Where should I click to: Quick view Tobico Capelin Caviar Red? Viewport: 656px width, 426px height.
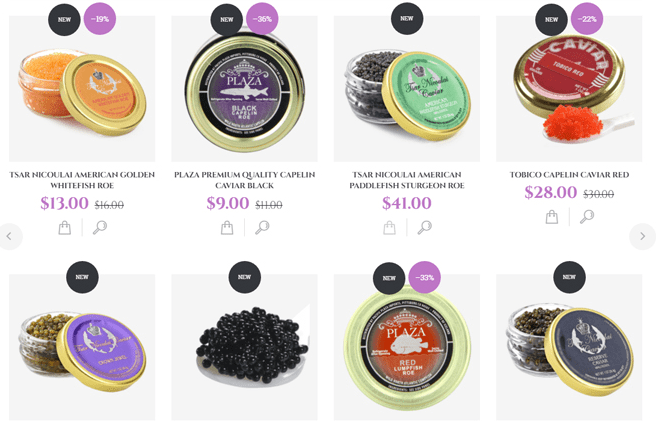[x=587, y=217]
